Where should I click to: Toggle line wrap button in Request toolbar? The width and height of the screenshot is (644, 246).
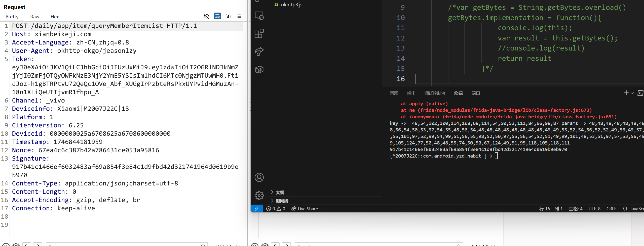coord(217,16)
